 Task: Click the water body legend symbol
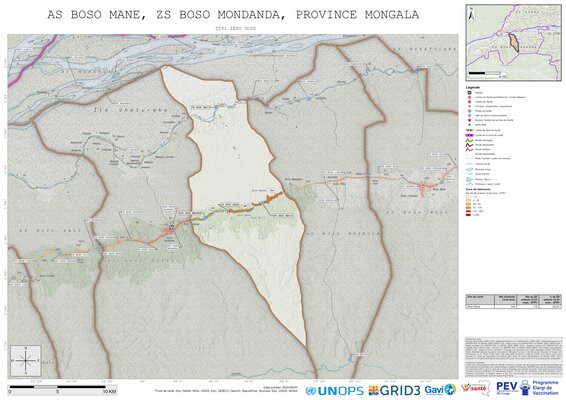(469, 169)
